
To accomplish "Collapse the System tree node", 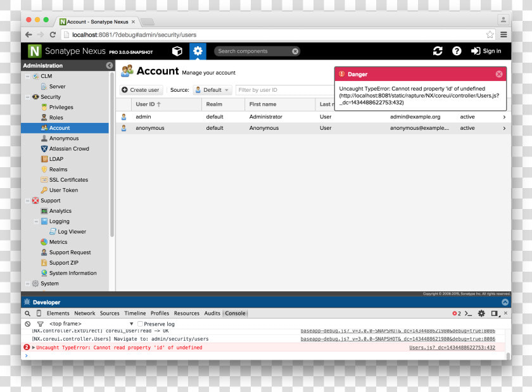I will [27, 284].
